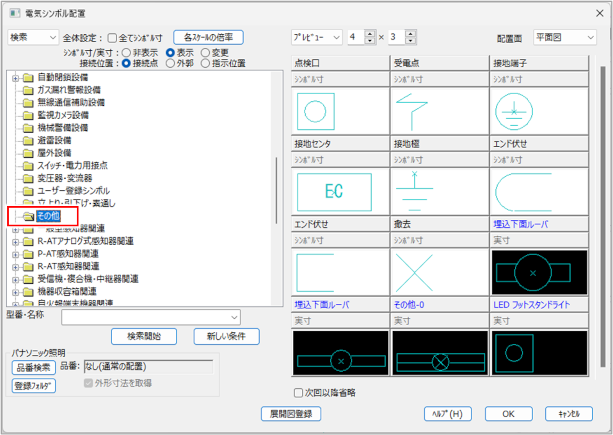Select the 接地極 symbol preview
The width and height of the screenshot is (613, 435).
[x=438, y=189]
